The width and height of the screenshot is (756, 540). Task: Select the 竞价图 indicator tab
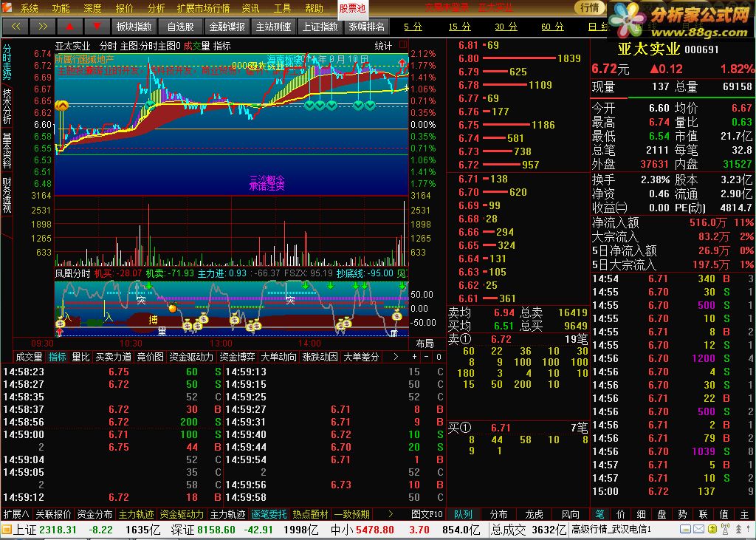click(150, 357)
